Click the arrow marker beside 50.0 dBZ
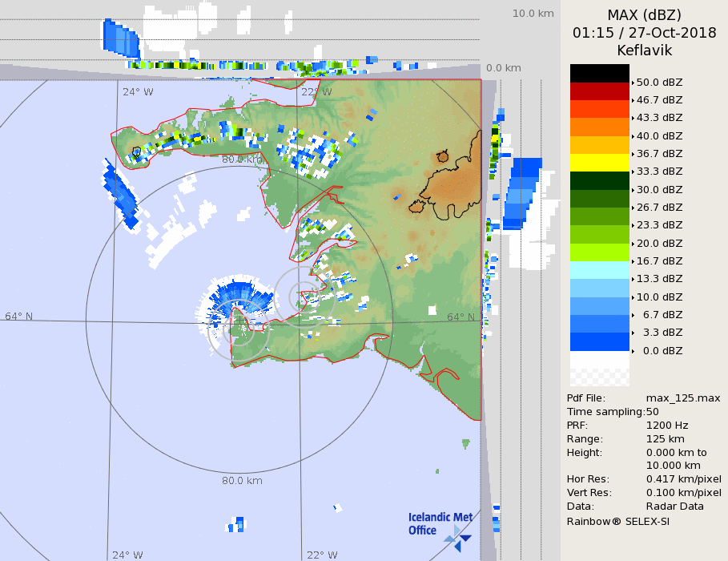Screen dimensions: 728x561 point(633,83)
